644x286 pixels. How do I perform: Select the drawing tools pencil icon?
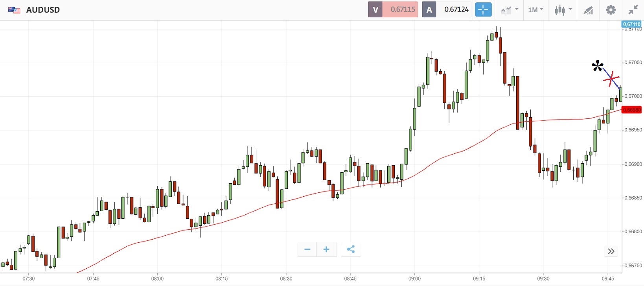pyautogui.click(x=588, y=10)
